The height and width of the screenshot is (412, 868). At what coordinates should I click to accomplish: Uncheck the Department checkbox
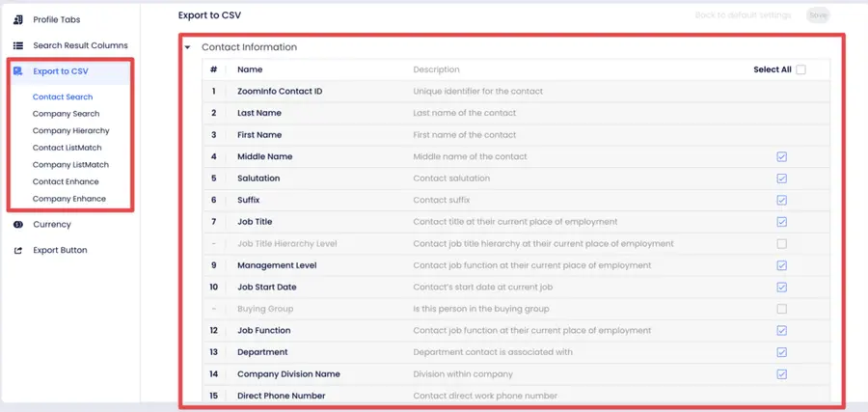coord(781,352)
